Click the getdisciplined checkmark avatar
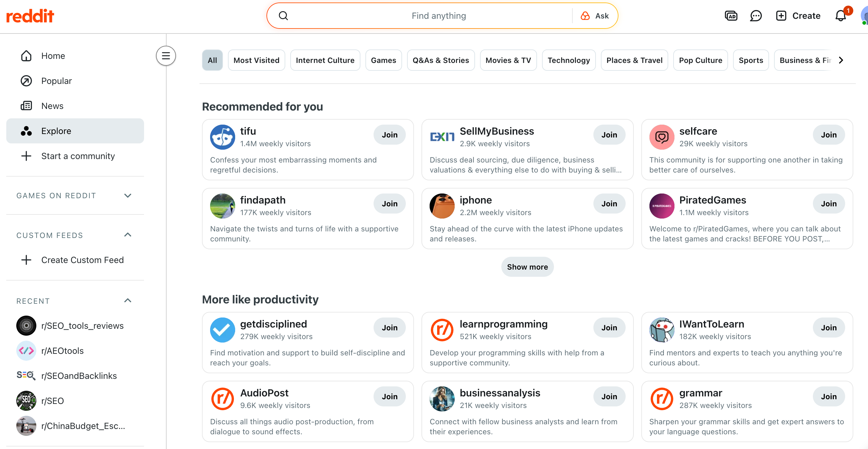Viewport: 868px width, 449px height. pos(222,330)
